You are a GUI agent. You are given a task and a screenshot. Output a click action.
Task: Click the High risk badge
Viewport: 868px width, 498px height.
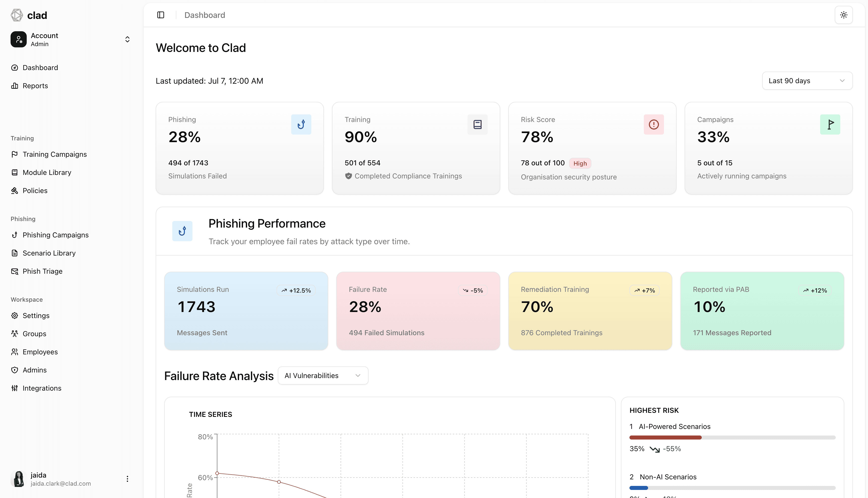[580, 164]
